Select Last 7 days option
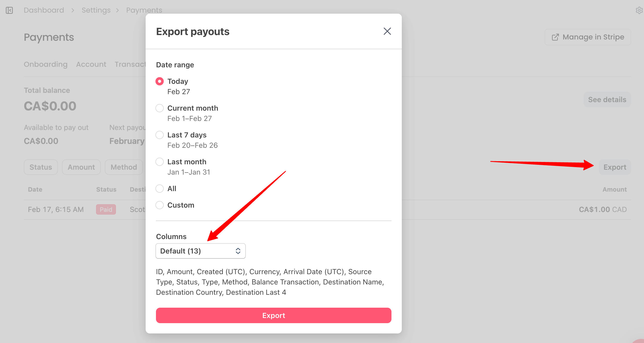The image size is (644, 343). (x=160, y=135)
